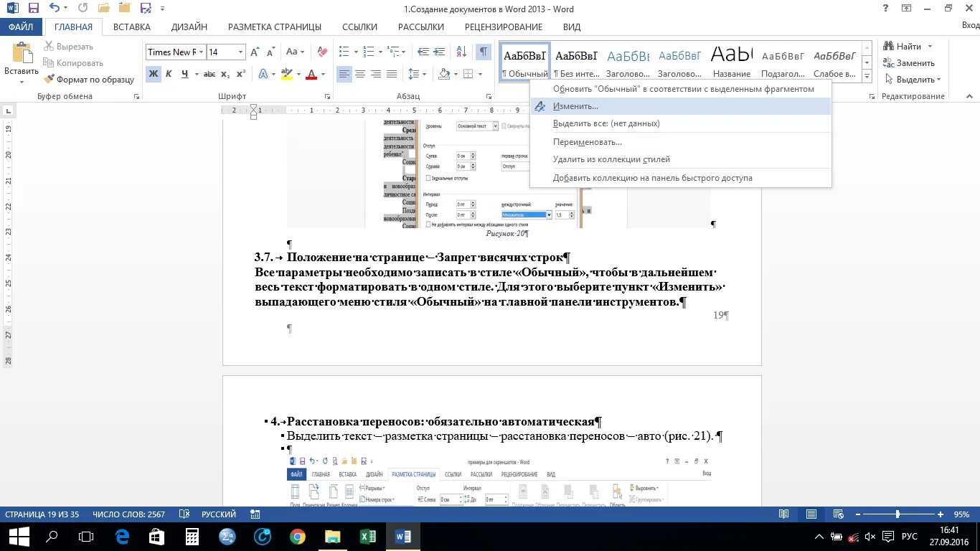
Task: Click Заменить to replace text
Action: coord(910,63)
